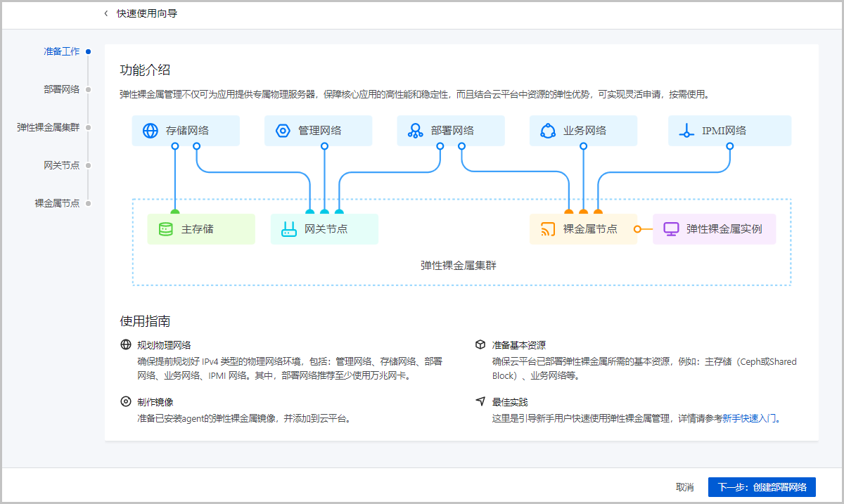Image resolution: width=844 pixels, height=504 pixels.
Task: Click the 业务网络 circular icon
Action: click(548, 131)
